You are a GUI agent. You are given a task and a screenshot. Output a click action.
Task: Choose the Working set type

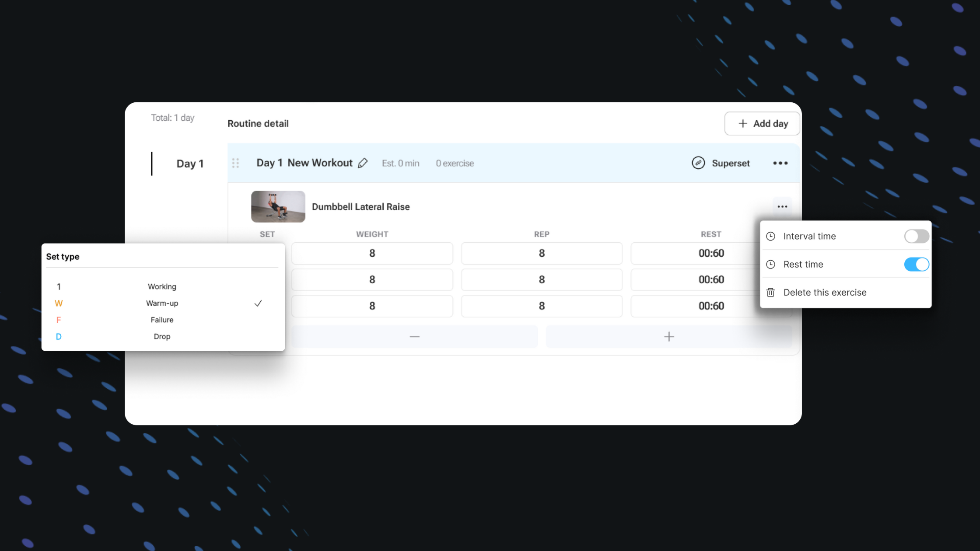click(162, 286)
